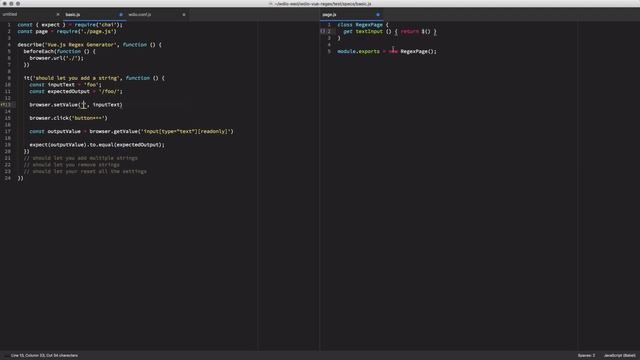Open the wdio.conf.js tab

click(140, 14)
